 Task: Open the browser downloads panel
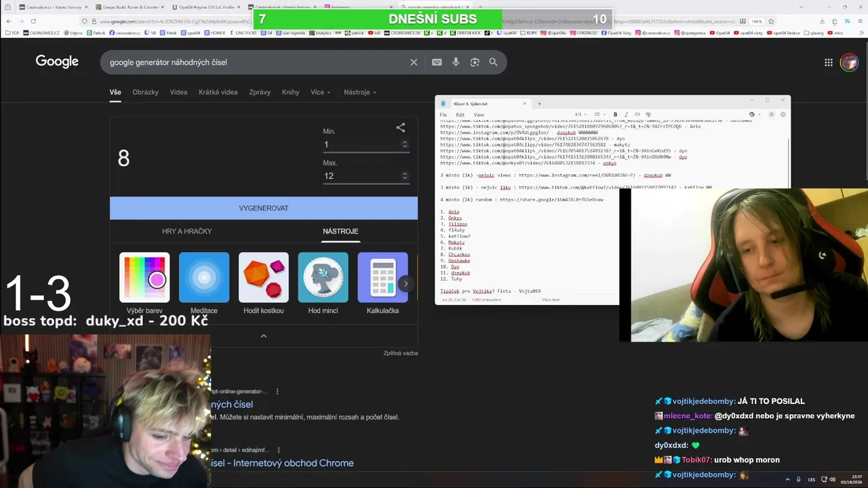click(x=823, y=21)
